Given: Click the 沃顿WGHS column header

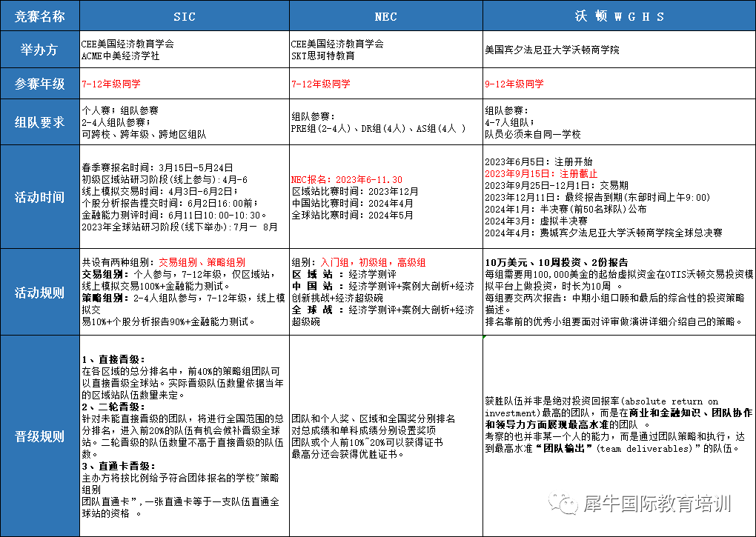Looking at the screenshot, I should point(620,16).
